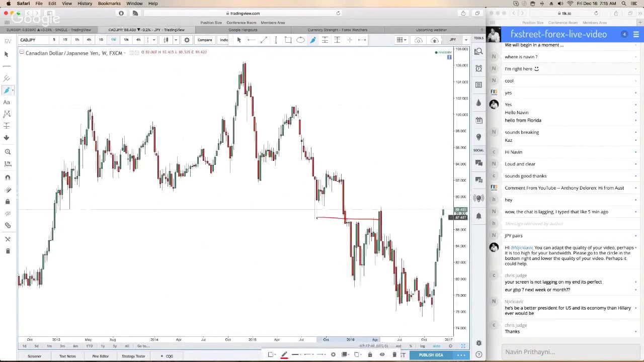Viewport: 644px width, 362px height.
Task: Select the down arrow marker tool
Action: (7, 137)
